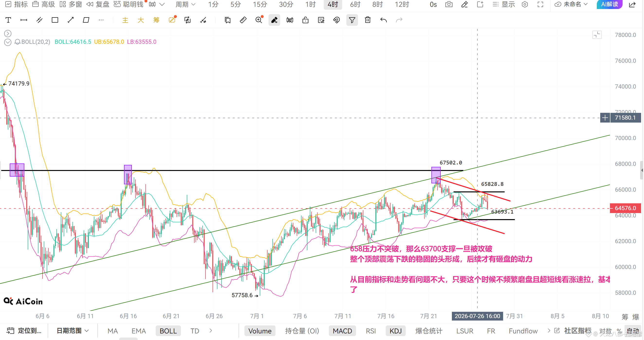
Task: Switch to the 12时 timeframe
Action: pos(402,5)
